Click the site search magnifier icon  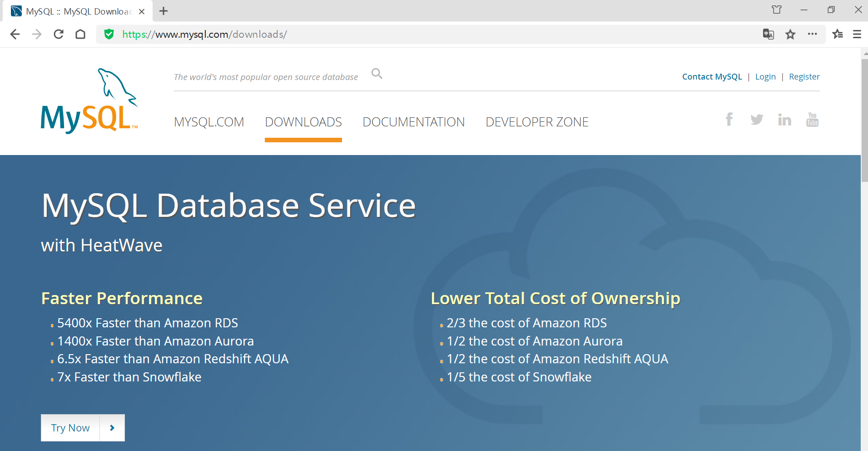[377, 73]
